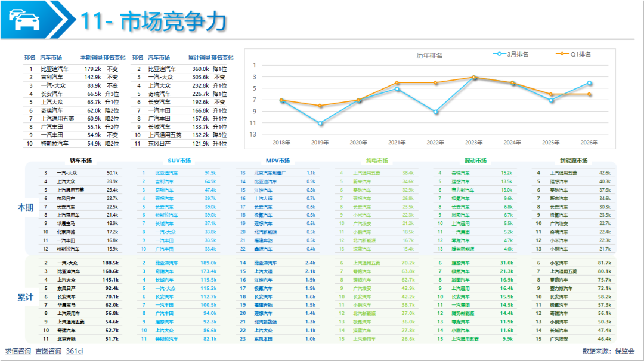Select the 轿车市场 column heading
The height and width of the screenshot is (361, 644).
tap(80, 161)
